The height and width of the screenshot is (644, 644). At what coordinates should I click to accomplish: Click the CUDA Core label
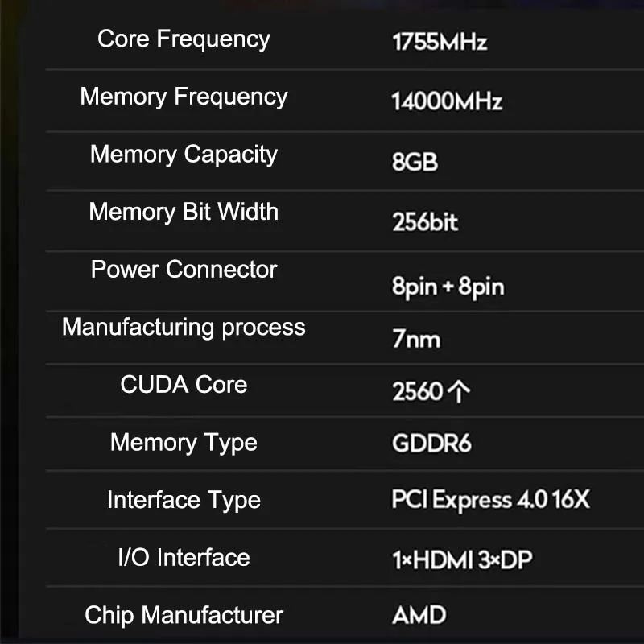pyautogui.click(x=184, y=385)
